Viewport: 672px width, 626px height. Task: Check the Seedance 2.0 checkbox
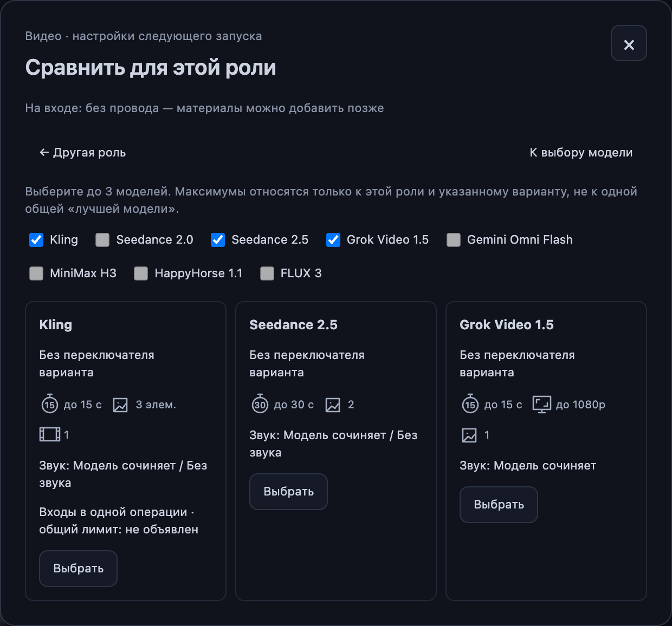click(x=102, y=240)
